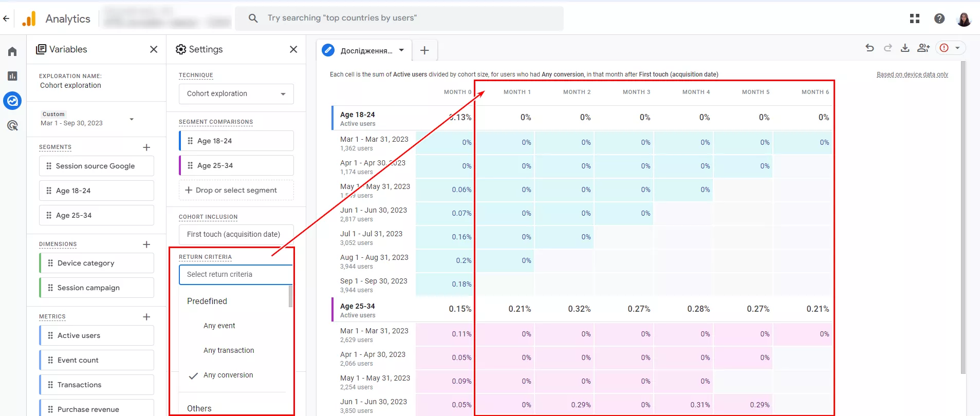The image size is (980, 416).
Task: Select the Purchase revenue metric
Action: coord(97,408)
